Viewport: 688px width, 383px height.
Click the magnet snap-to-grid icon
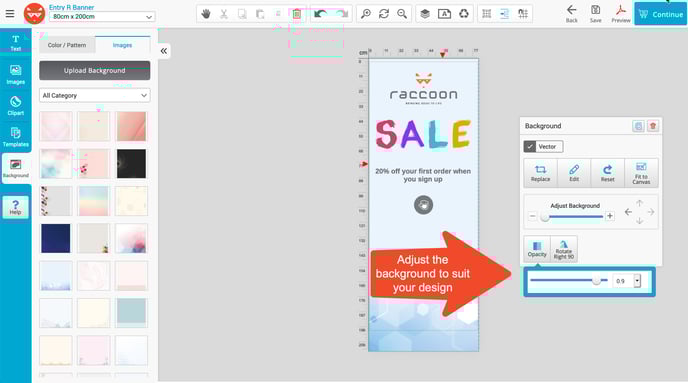point(523,14)
